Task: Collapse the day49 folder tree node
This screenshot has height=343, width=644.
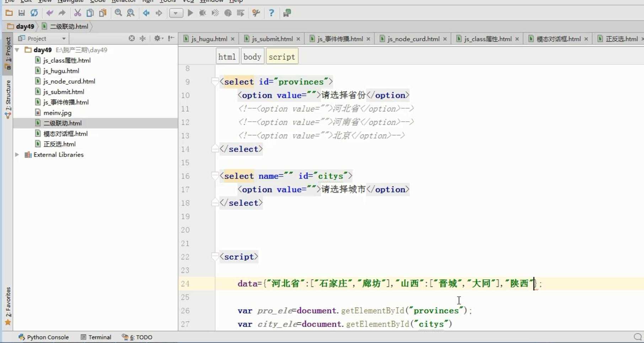Action: tap(17, 50)
